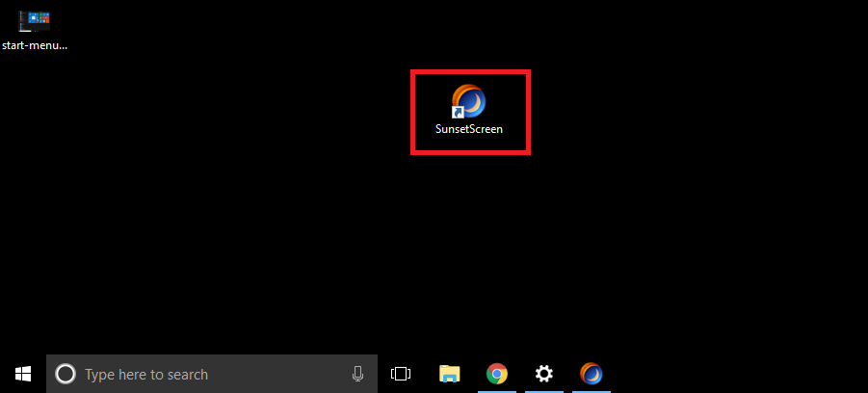
Task: Open Google Chrome from the taskbar
Action: tap(497, 374)
